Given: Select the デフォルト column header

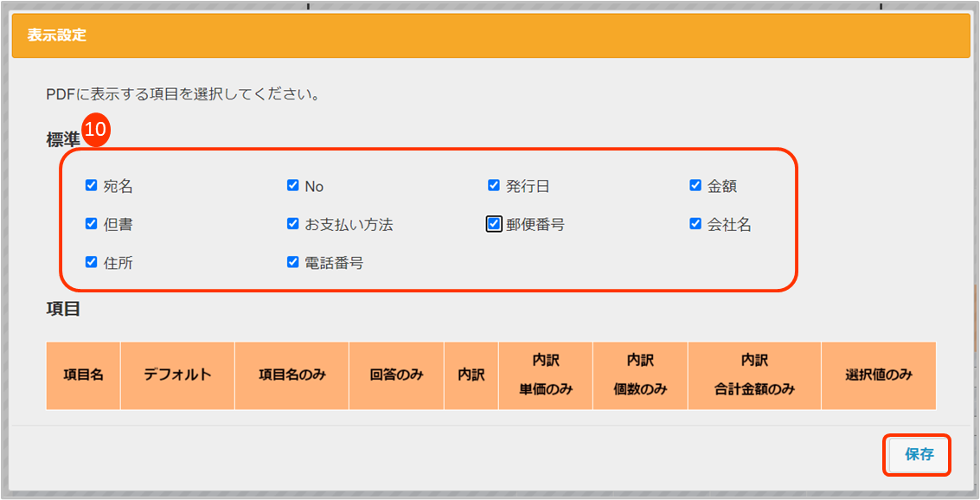Looking at the screenshot, I should 177,375.
